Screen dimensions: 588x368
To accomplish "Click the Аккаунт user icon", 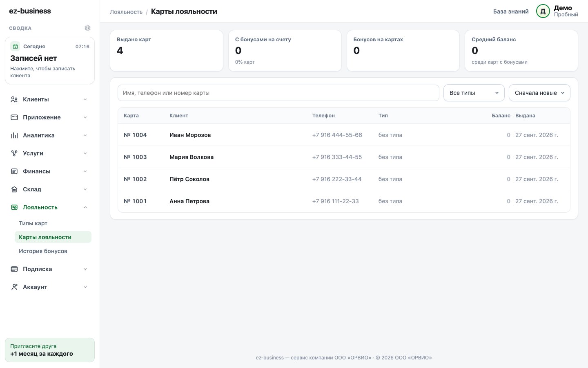I will pos(14,287).
